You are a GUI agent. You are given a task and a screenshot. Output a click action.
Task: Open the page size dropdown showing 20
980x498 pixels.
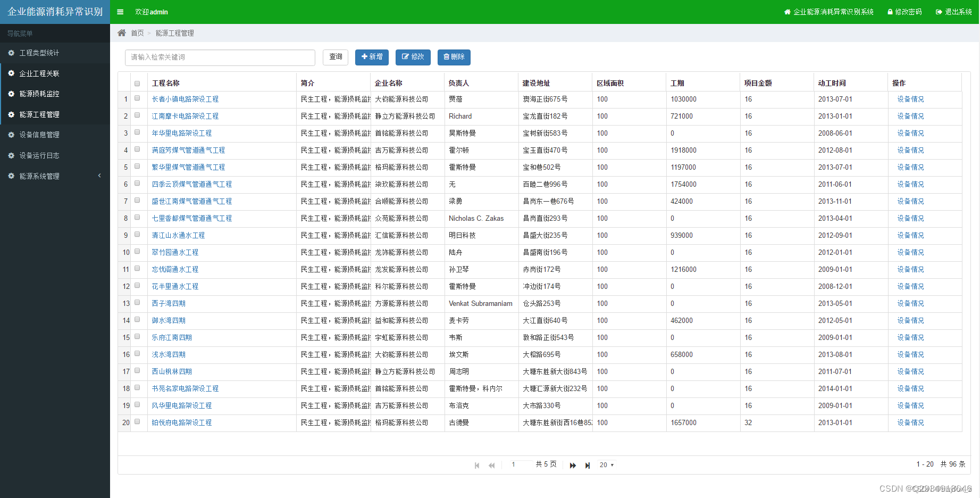[x=607, y=465]
